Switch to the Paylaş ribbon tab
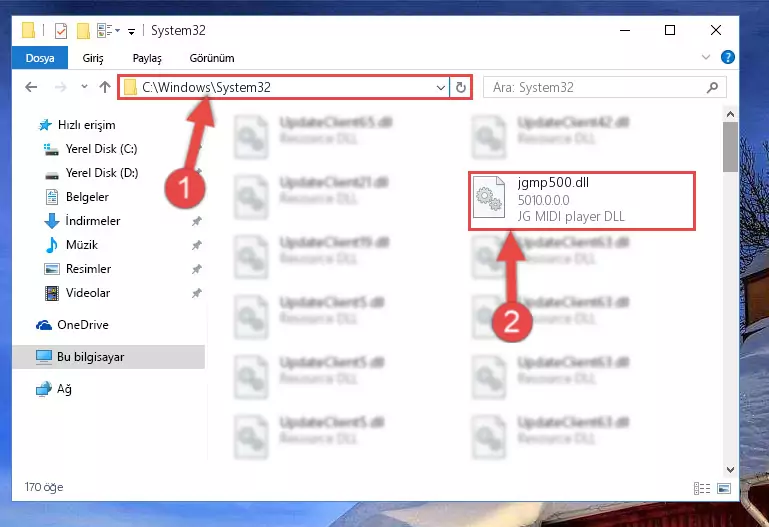Viewport: 769px width, 527px height. (x=147, y=58)
